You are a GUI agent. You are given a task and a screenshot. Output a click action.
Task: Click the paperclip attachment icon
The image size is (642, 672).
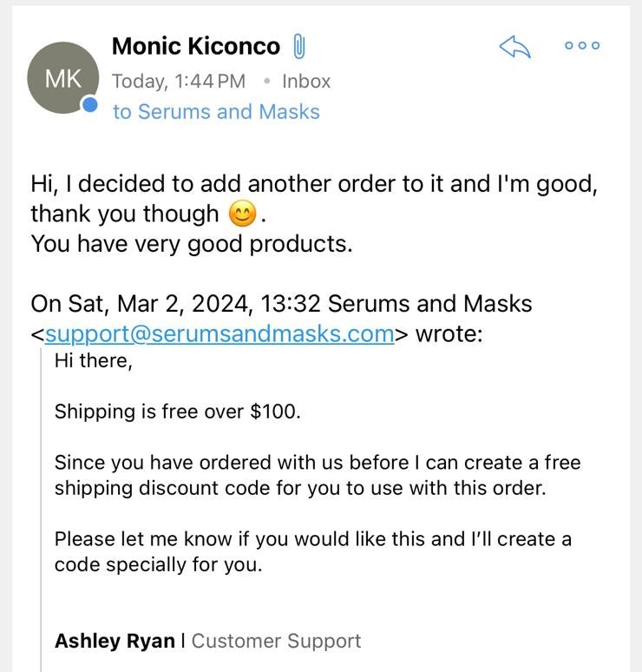pos(299,46)
